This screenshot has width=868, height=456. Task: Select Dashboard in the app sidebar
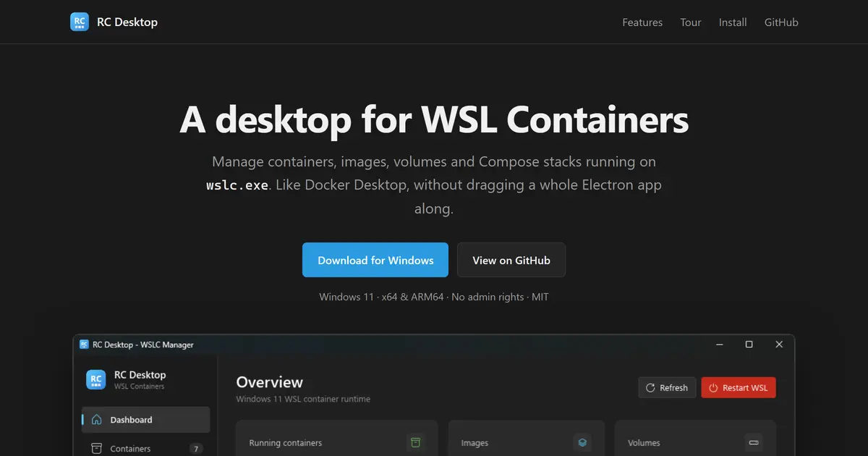[146, 420]
